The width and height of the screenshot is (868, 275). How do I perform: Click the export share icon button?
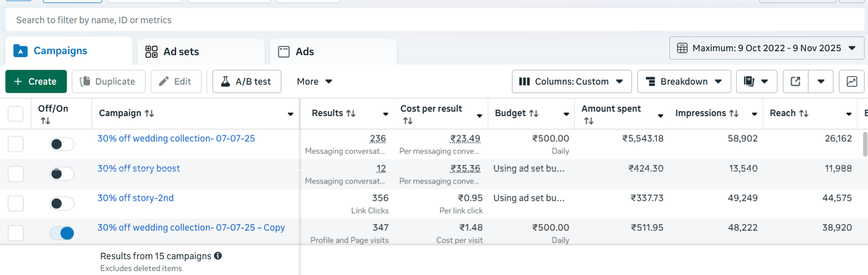(x=795, y=81)
